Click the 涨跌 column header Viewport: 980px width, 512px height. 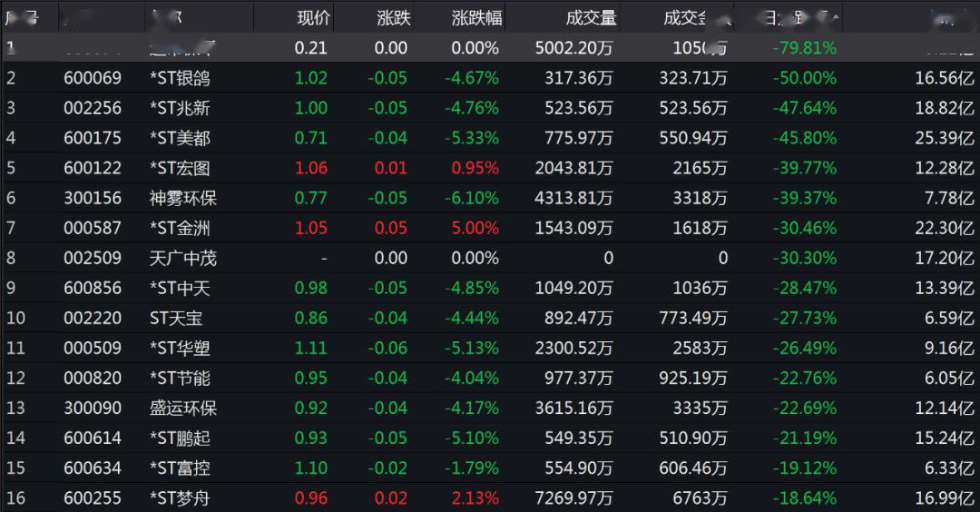pos(394,17)
